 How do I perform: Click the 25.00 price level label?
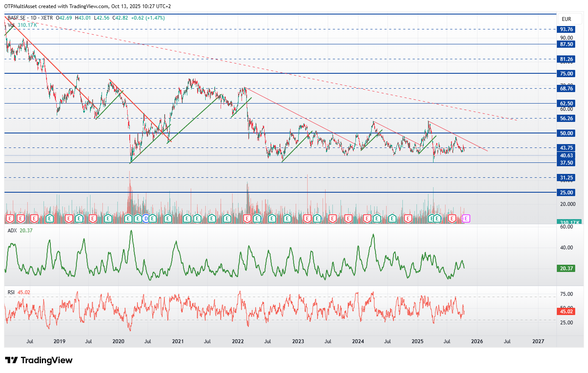click(566, 193)
